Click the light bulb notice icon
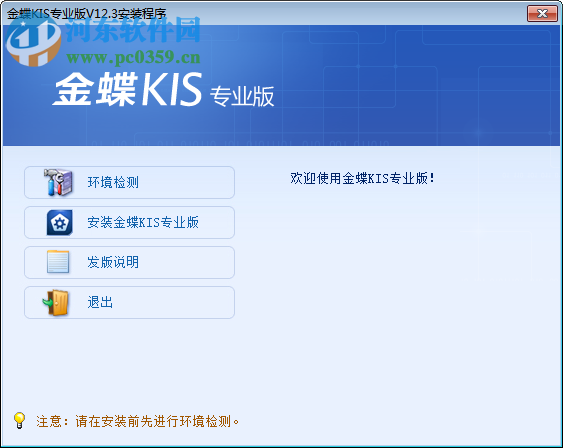Image resolution: width=563 pixels, height=448 pixels. click(x=19, y=420)
